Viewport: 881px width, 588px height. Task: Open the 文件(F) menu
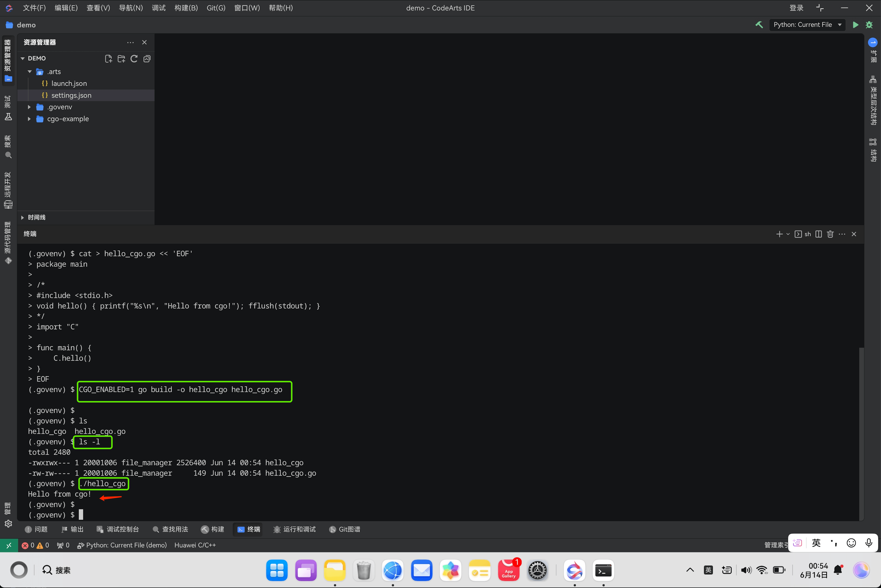tap(34, 8)
